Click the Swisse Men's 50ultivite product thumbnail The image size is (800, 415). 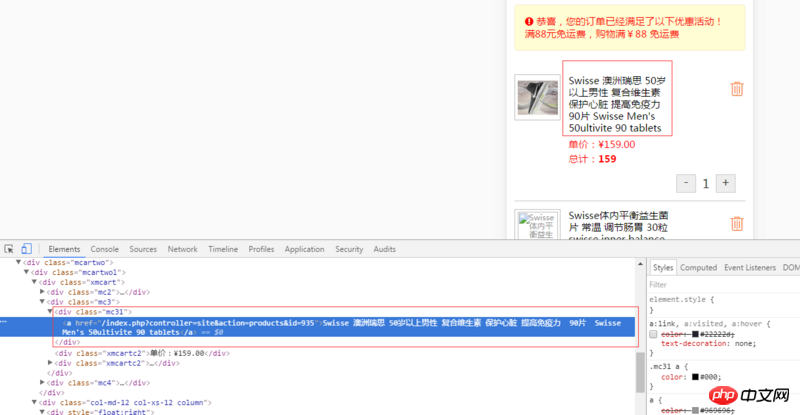537,97
